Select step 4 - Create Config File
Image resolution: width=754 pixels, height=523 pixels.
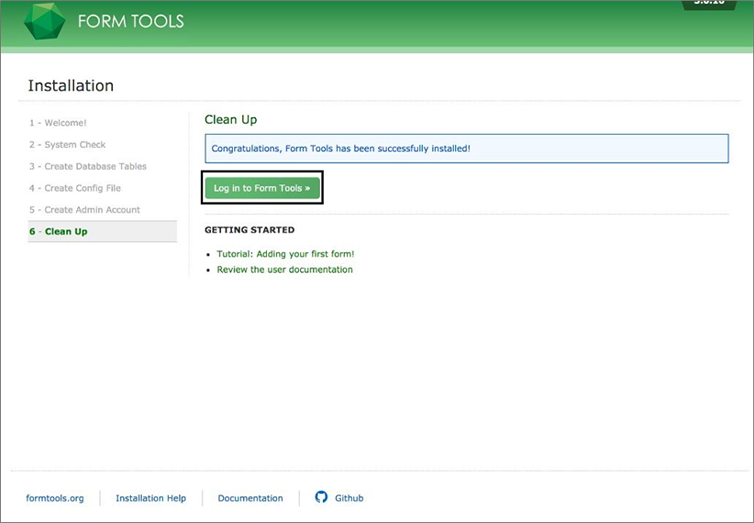point(75,188)
